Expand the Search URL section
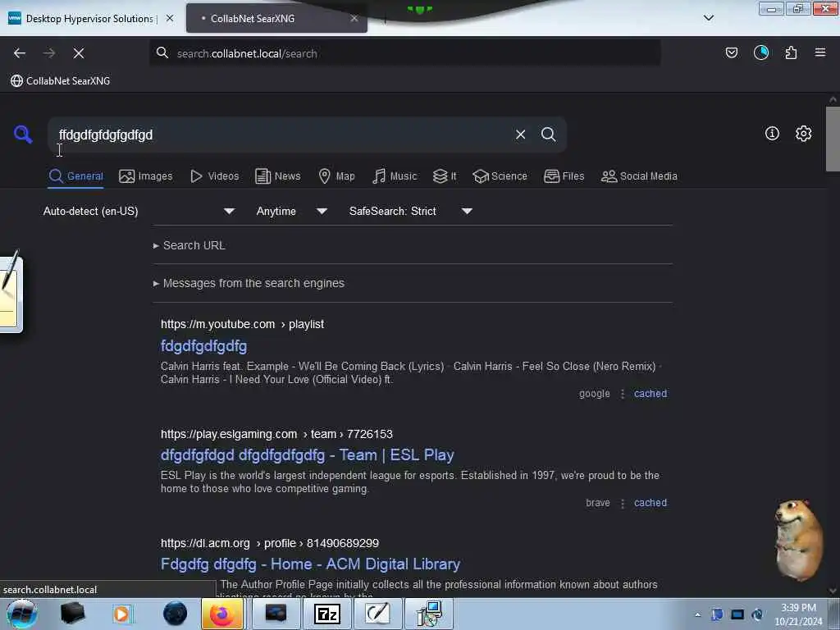The width and height of the screenshot is (840, 630). click(x=189, y=245)
